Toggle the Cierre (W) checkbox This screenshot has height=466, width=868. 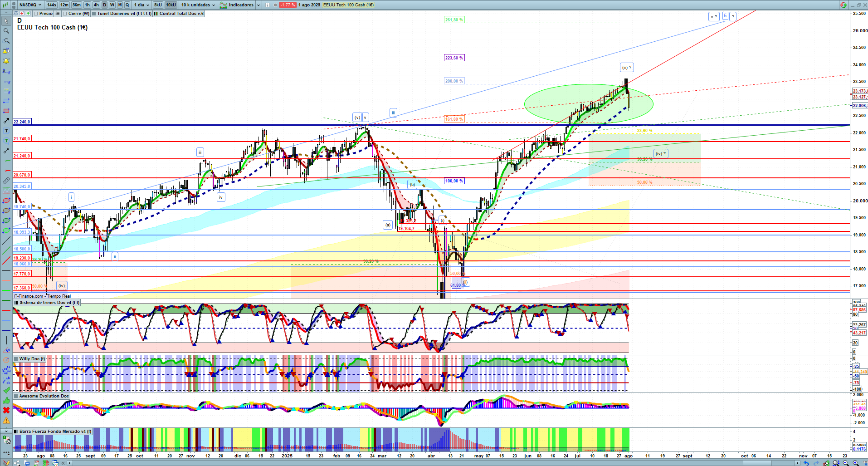click(x=65, y=14)
